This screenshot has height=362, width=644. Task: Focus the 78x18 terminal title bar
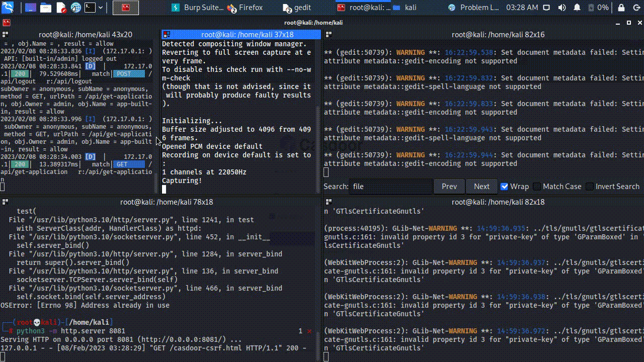coord(167,202)
